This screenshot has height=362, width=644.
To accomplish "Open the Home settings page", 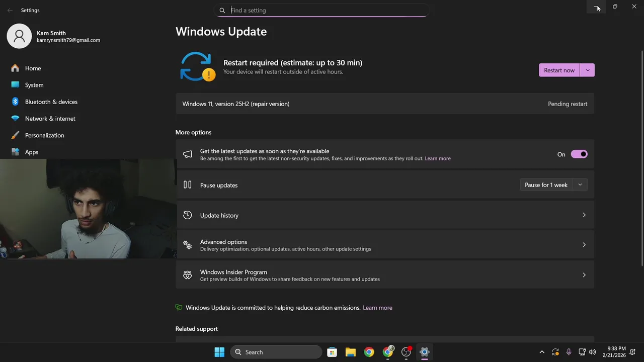I will pos(33,68).
